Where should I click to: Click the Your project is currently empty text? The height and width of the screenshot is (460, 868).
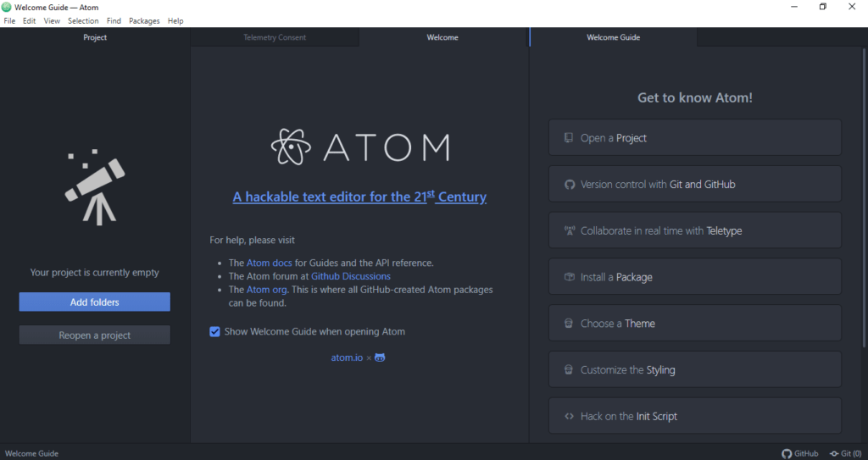[95, 272]
